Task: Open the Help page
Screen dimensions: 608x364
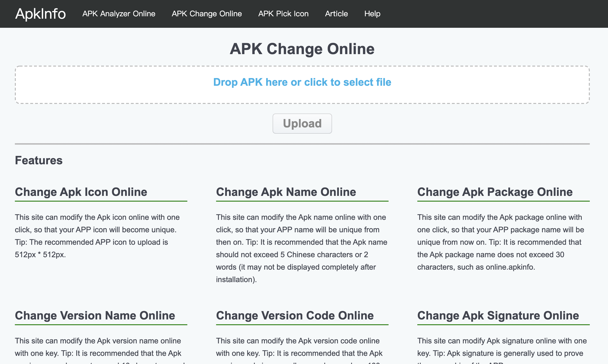Action: click(x=372, y=14)
